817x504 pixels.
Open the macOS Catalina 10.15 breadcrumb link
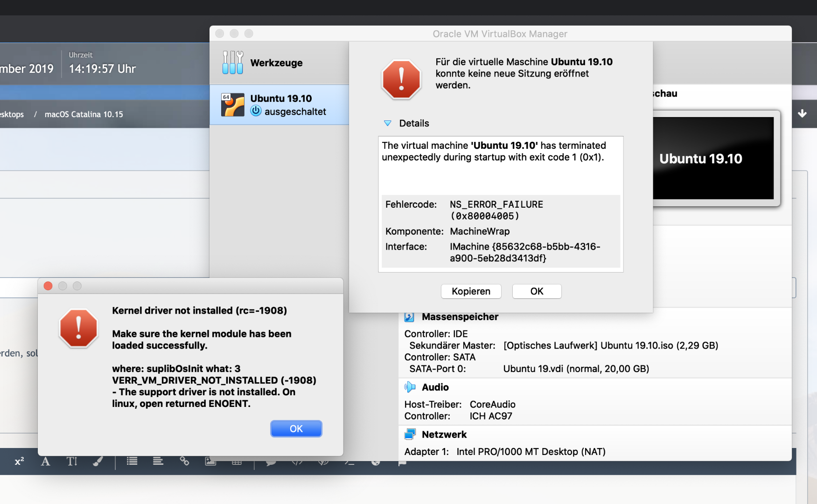pos(84,114)
